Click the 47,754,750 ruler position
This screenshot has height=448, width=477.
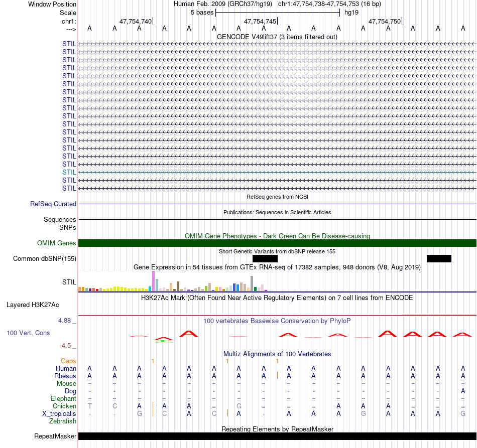tap(385, 21)
